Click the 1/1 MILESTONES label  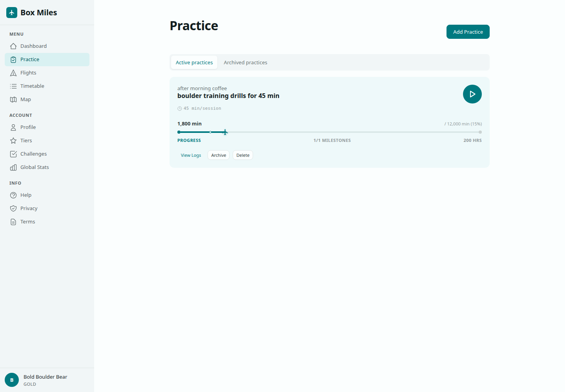[332, 140]
